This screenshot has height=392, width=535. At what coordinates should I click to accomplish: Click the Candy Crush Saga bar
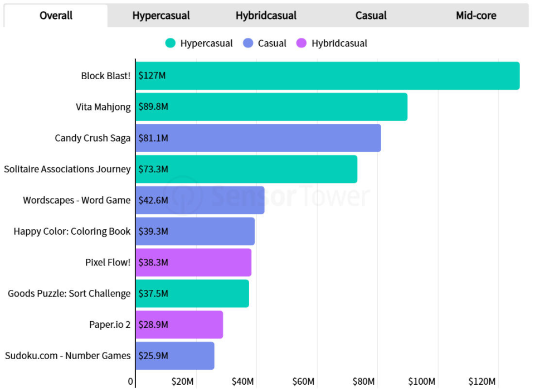[258, 138]
